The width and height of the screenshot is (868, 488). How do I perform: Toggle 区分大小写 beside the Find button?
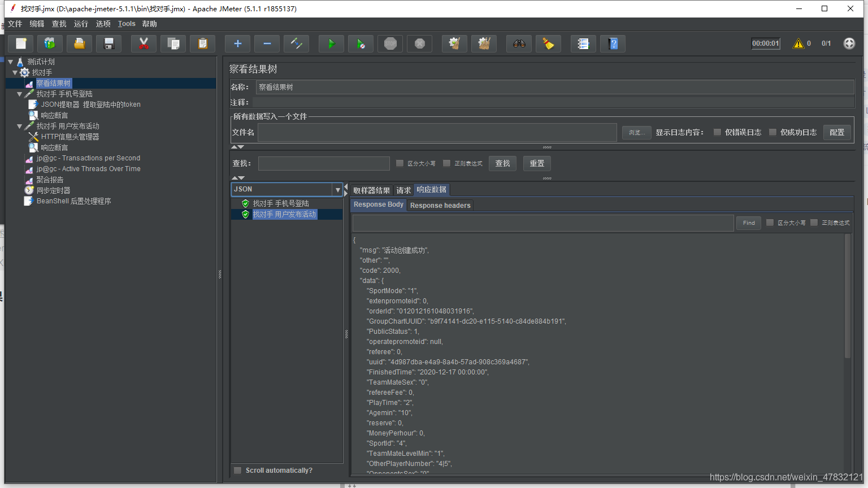770,223
